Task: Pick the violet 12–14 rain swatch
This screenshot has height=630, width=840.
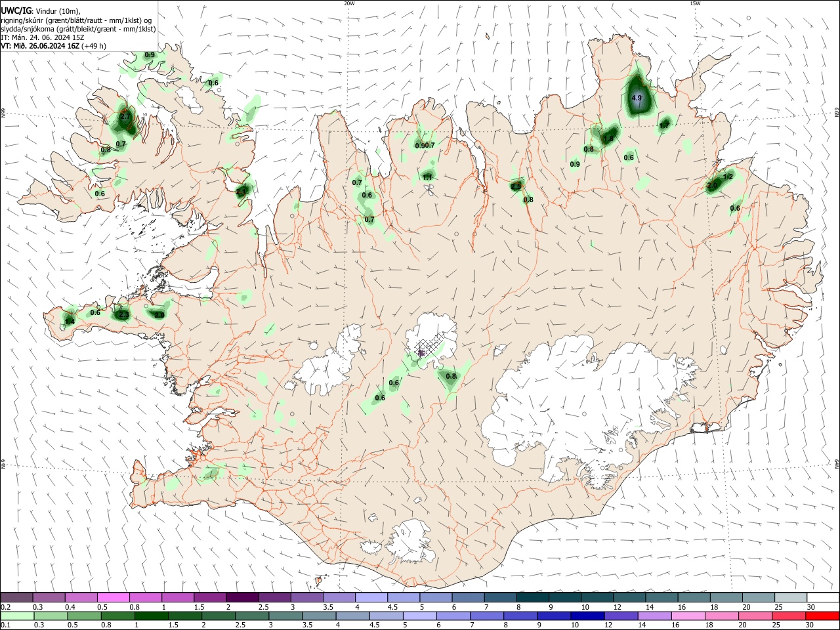Action: pyautogui.click(x=621, y=616)
